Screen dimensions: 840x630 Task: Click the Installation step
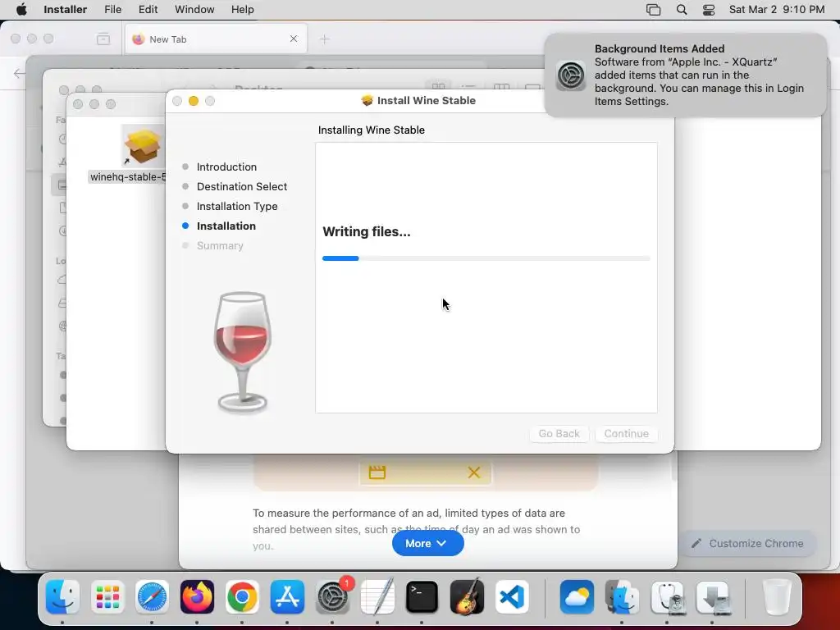[x=226, y=226]
